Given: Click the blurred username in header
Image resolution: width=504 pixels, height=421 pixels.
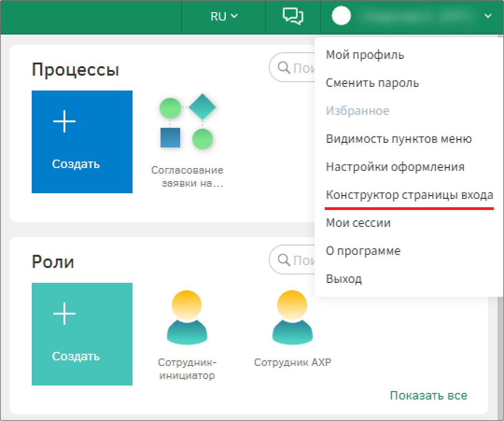Looking at the screenshot, I should pos(418,16).
